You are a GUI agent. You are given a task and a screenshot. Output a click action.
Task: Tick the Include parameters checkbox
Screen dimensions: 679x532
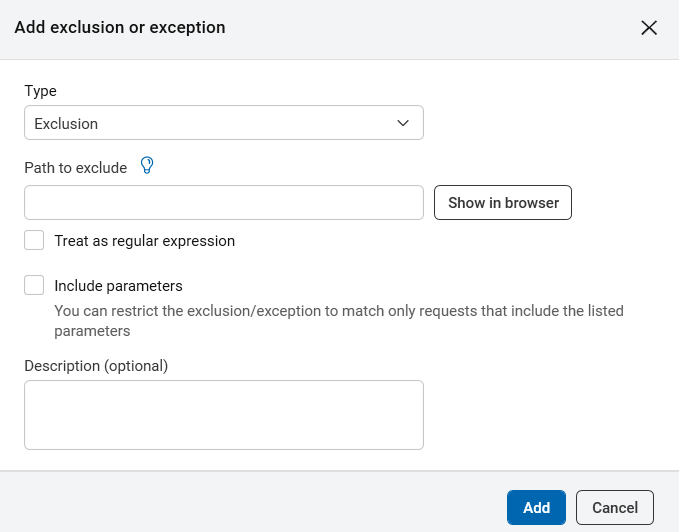tap(35, 285)
